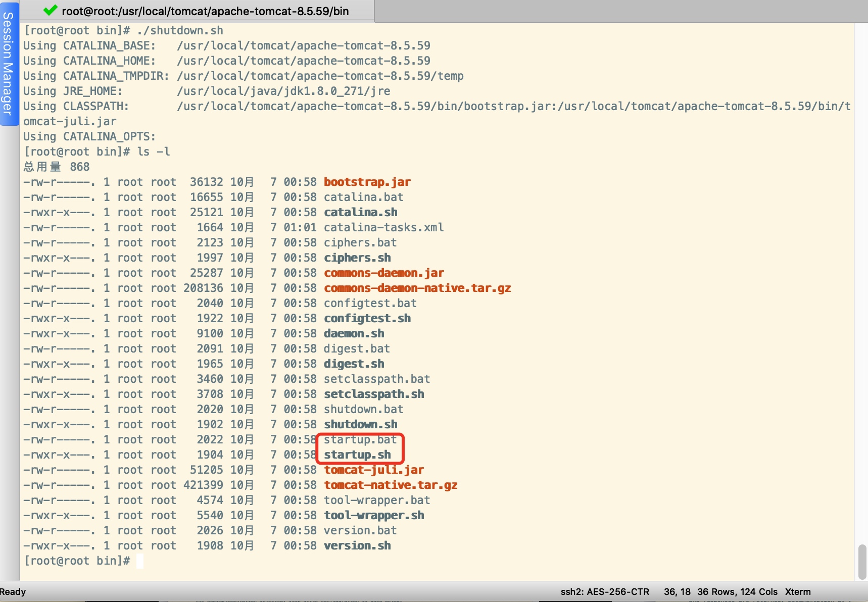The image size is (868, 602).
Task: Open the Session Manager side panel
Action: pos(8,64)
